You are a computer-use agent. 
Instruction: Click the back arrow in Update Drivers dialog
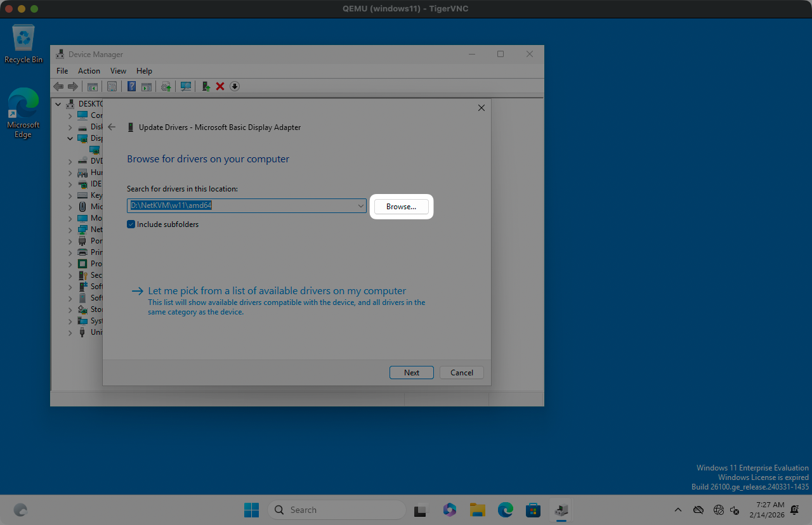tap(112, 127)
